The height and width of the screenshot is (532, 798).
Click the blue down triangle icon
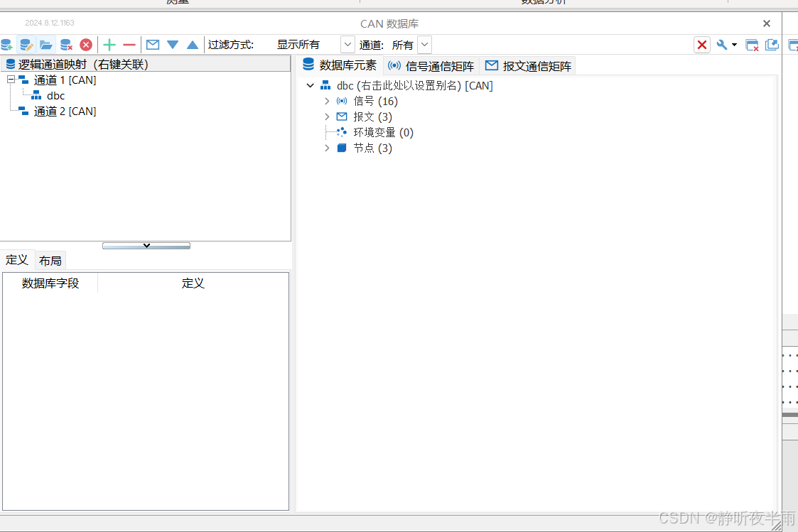pyautogui.click(x=173, y=45)
